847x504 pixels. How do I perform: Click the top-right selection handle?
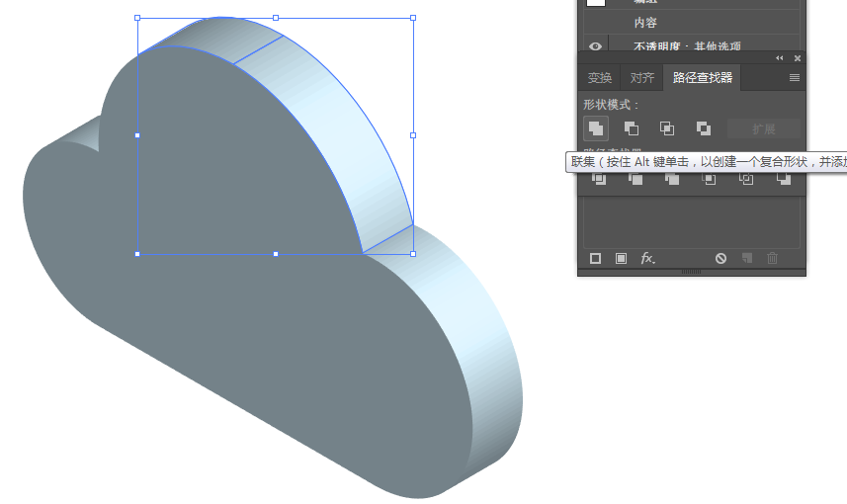(x=413, y=18)
